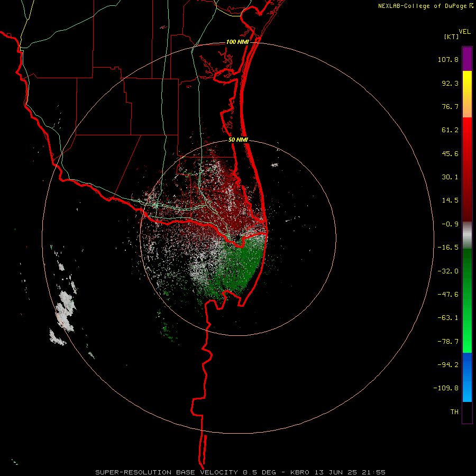The height and width of the screenshot is (476, 476).
Task: Select the 14.5 velocity scale value
Action: (450, 200)
